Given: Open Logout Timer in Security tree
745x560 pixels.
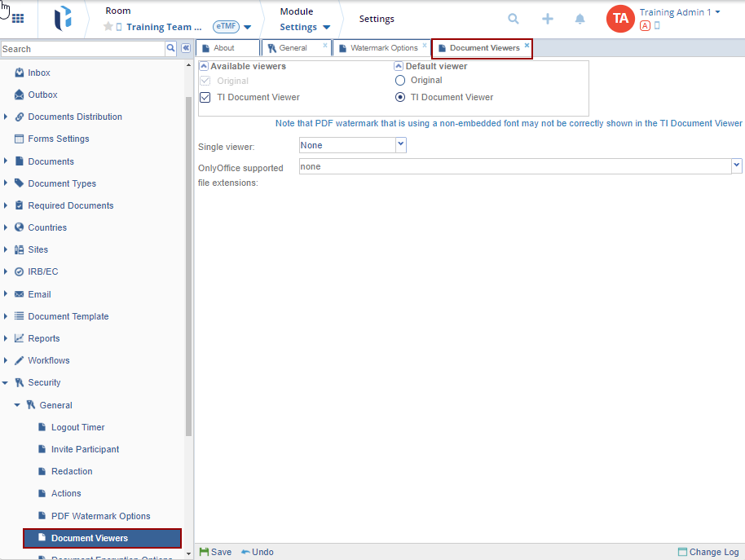Looking at the screenshot, I should coord(77,427).
